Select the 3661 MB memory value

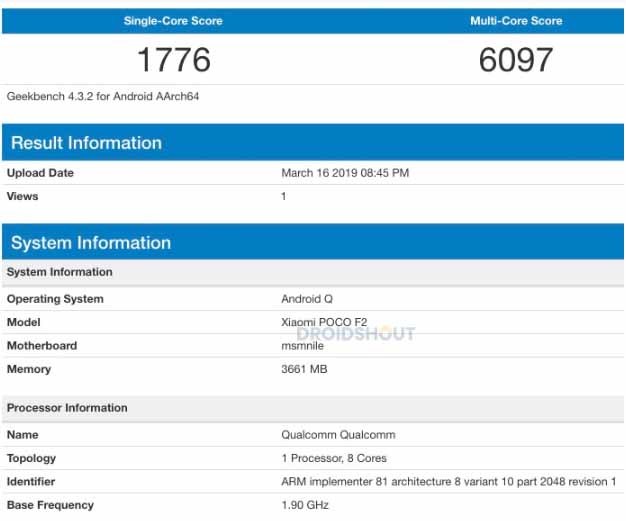[304, 369]
